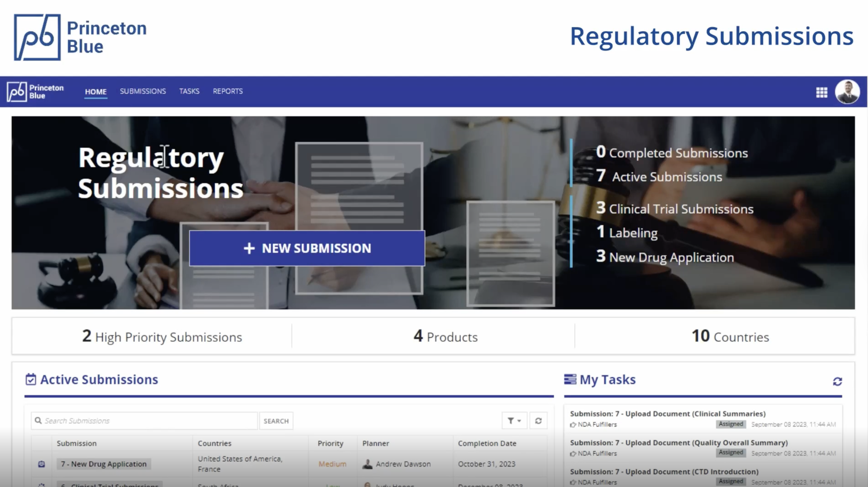Refresh the Active Submissions grid
The image size is (868, 487).
[x=538, y=421]
